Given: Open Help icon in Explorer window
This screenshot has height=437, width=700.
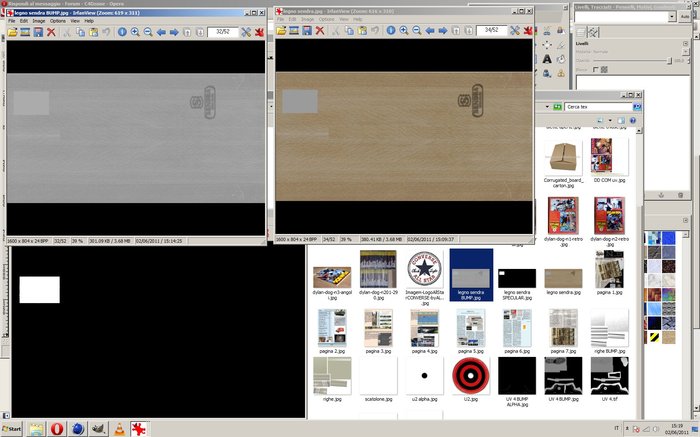Looking at the screenshot, I should point(633,121).
